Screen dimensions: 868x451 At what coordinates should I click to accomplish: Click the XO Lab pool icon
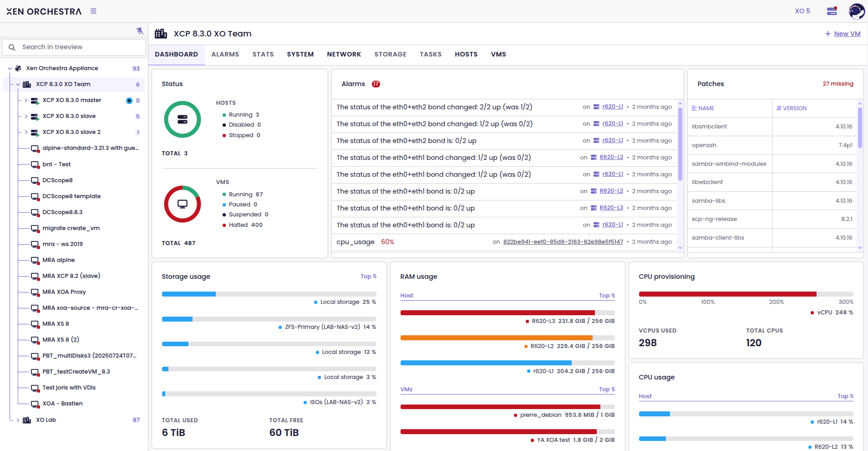pyautogui.click(x=27, y=420)
